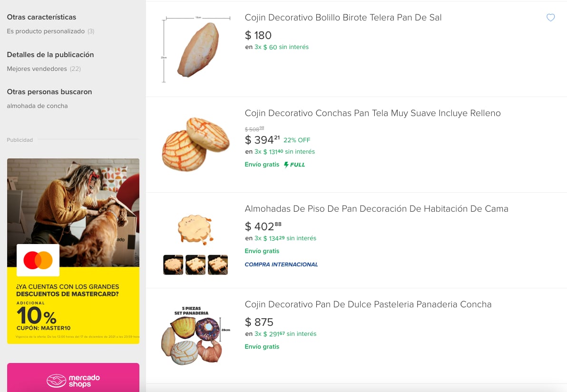Image resolution: width=567 pixels, height=392 pixels.
Task: Select first small thumbnail of bread floor pillow
Action: [173, 265]
